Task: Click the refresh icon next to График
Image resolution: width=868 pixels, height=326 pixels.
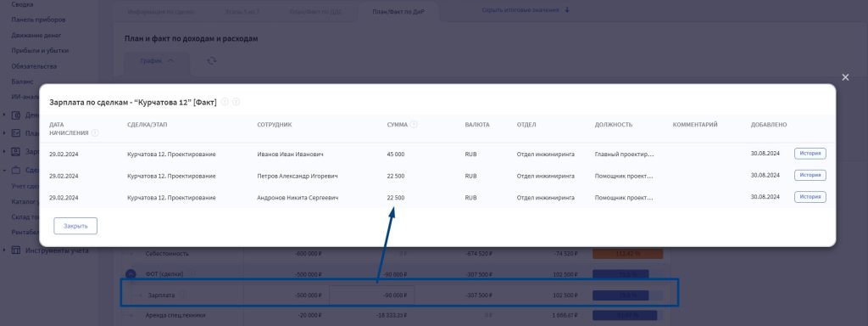Action: coord(211,61)
